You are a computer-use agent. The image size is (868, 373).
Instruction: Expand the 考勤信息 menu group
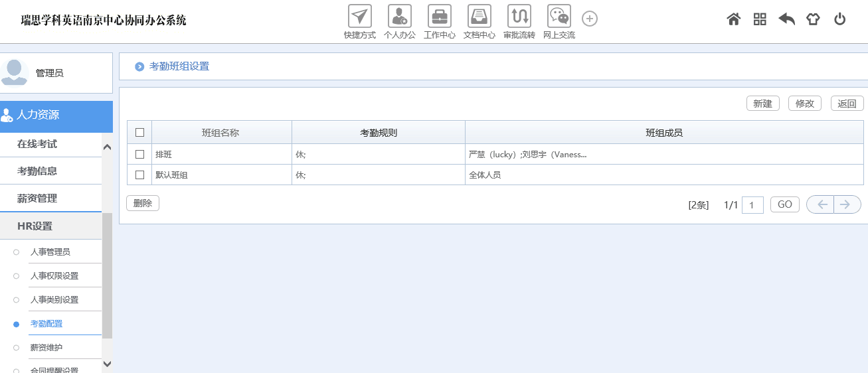(x=37, y=171)
